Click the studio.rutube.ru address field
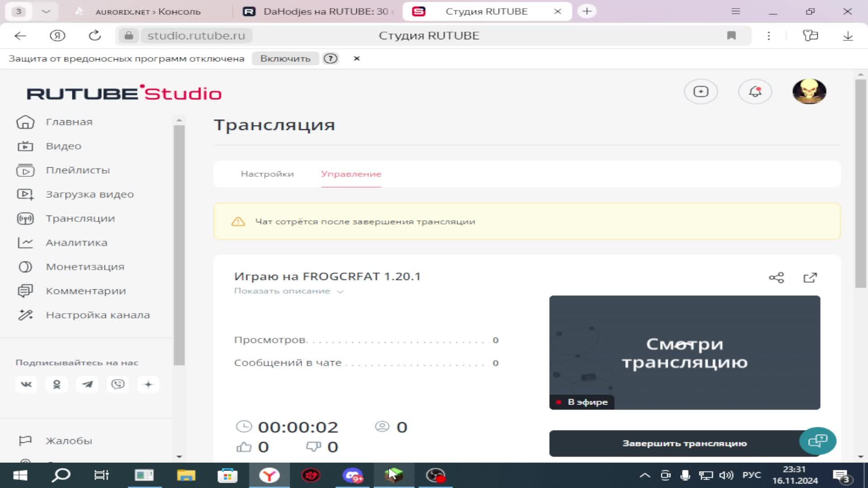The height and width of the screenshot is (488, 868). tap(196, 36)
